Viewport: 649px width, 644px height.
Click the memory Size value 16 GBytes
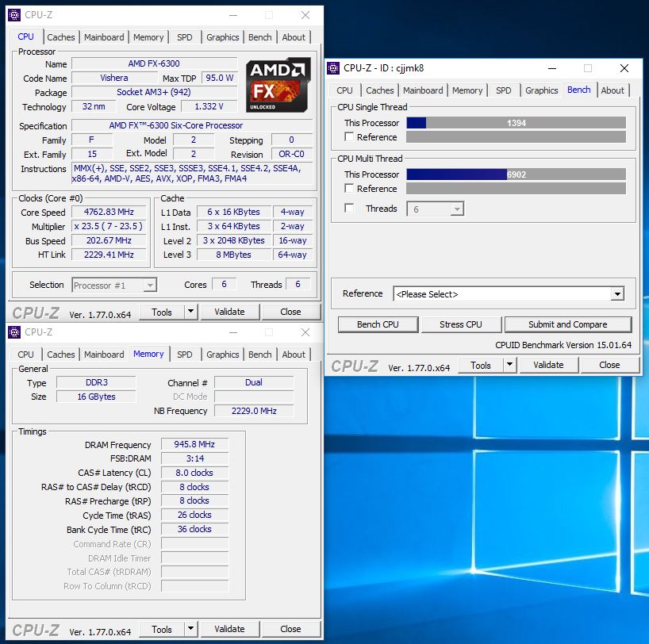[x=97, y=397]
